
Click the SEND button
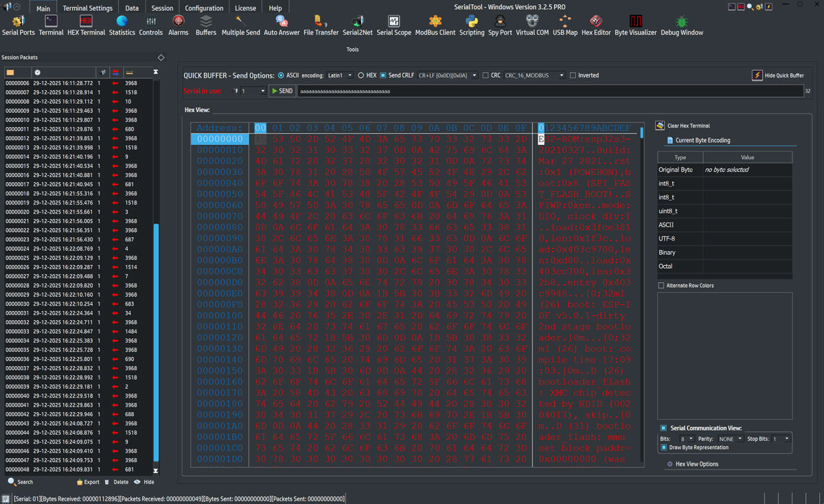[282, 90]
